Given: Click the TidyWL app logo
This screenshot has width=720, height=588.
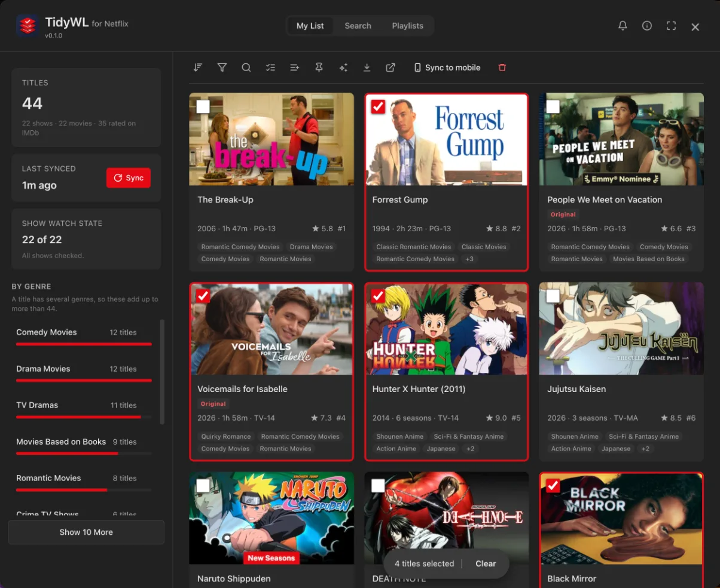Looking at the screenshot, I should click(28, 26).
